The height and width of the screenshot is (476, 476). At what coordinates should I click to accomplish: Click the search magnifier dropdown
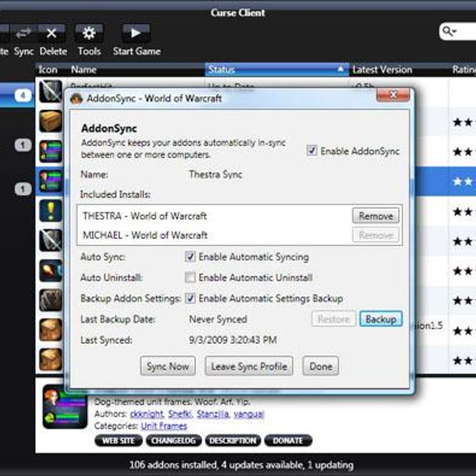[449, 31]
